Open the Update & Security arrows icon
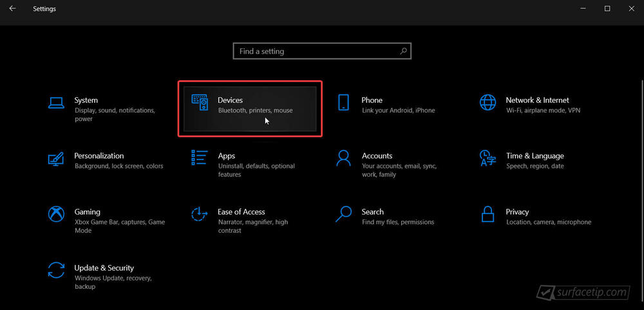The image size is (644, 310). pos(56,270)
